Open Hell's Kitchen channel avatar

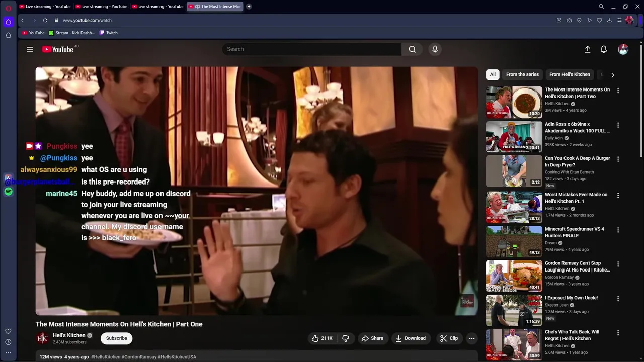(42, 338)
